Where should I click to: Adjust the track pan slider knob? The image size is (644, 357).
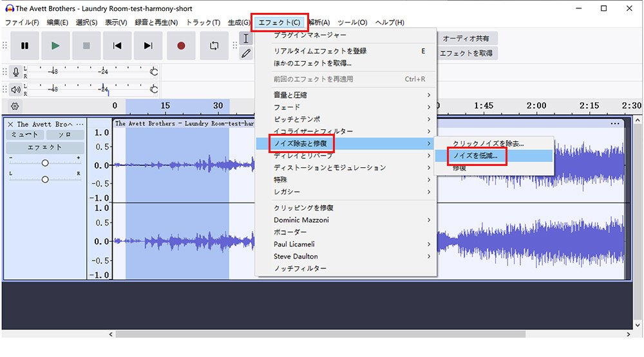pyautogui.click(x=45, y=179)
